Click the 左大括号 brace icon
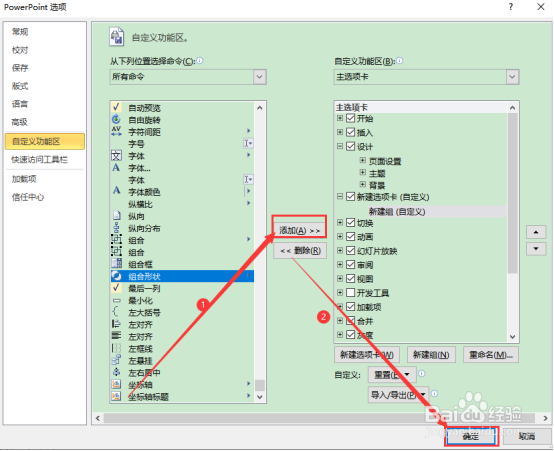 tap(116, 312)
